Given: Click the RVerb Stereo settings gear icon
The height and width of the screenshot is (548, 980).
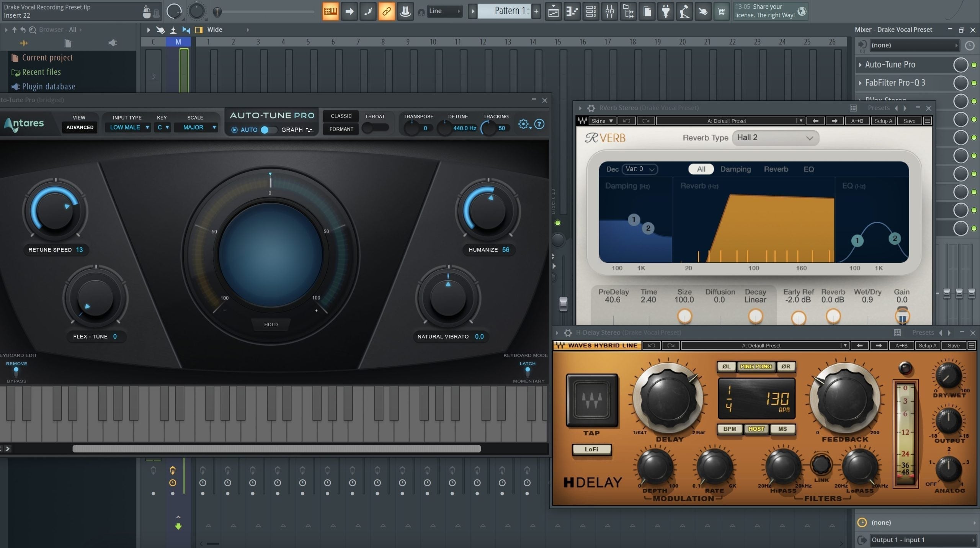Looking at the screenshot, I should pos(591,108).
